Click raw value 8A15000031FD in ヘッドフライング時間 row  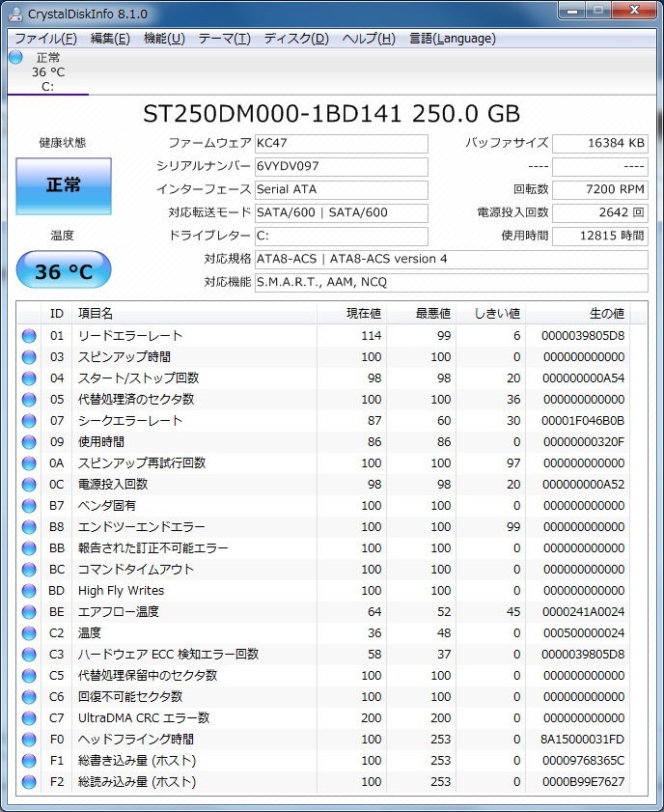pyautogui.click(x=582, y=739)
